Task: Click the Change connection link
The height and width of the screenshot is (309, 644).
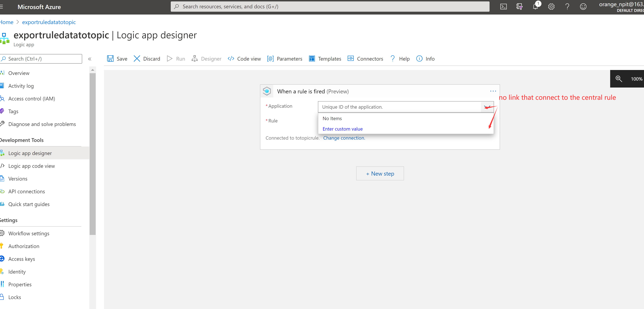Action: [344, 138]
